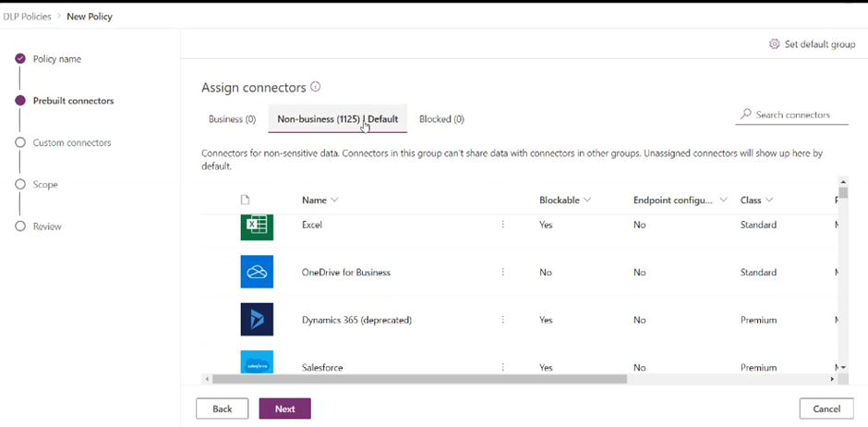This screenshot has height=427, width=868.
Task: Sort by the Name column chevron
Action: 334,201
